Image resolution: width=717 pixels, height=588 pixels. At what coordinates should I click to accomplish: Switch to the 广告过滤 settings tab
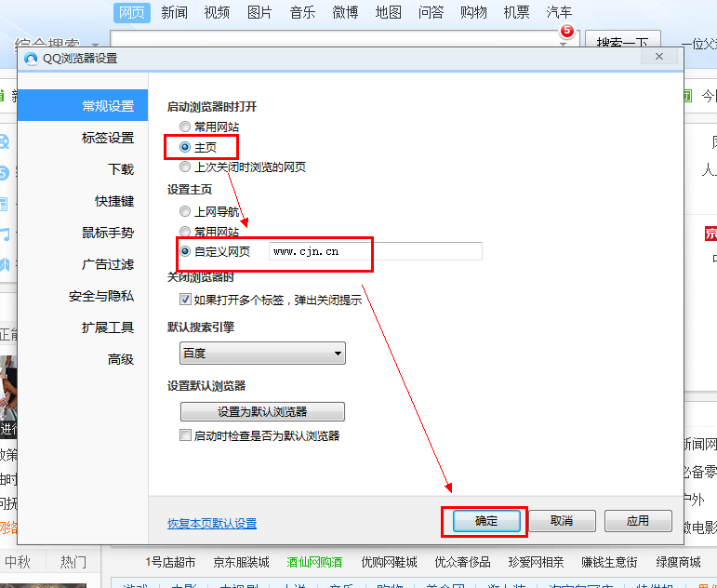(108, 264)
